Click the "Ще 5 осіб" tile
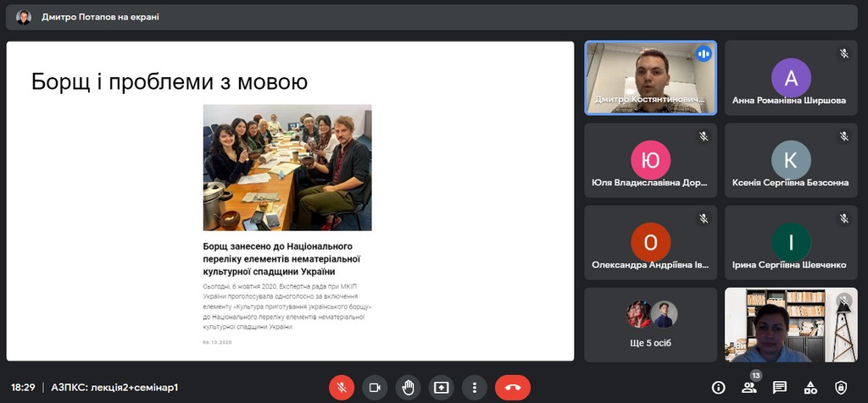The image size is (868, 403). [x=651, y=325]
